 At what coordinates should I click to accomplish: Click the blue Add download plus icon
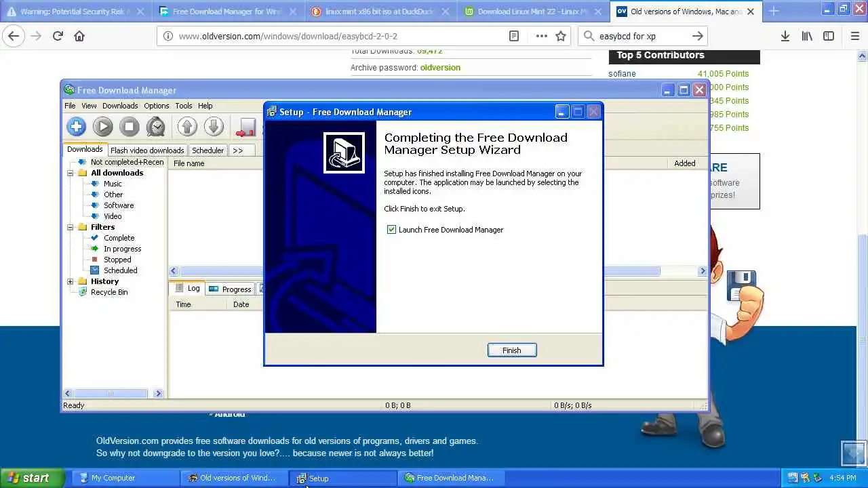(x=76, y=126)
